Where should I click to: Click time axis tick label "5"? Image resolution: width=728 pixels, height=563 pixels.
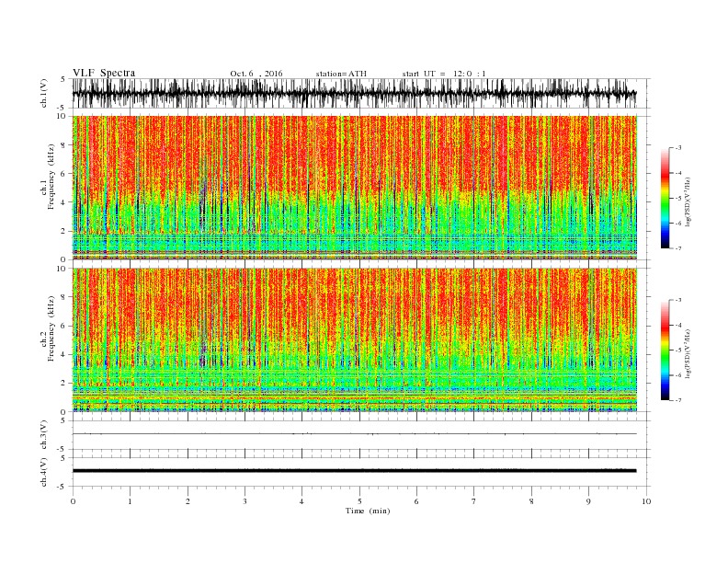click(359, 501)
